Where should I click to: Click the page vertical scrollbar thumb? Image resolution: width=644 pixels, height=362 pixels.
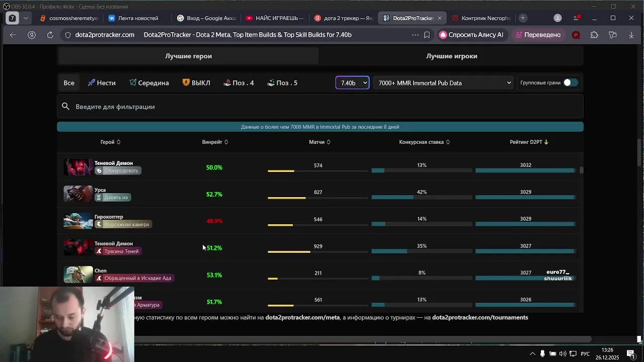639,151
